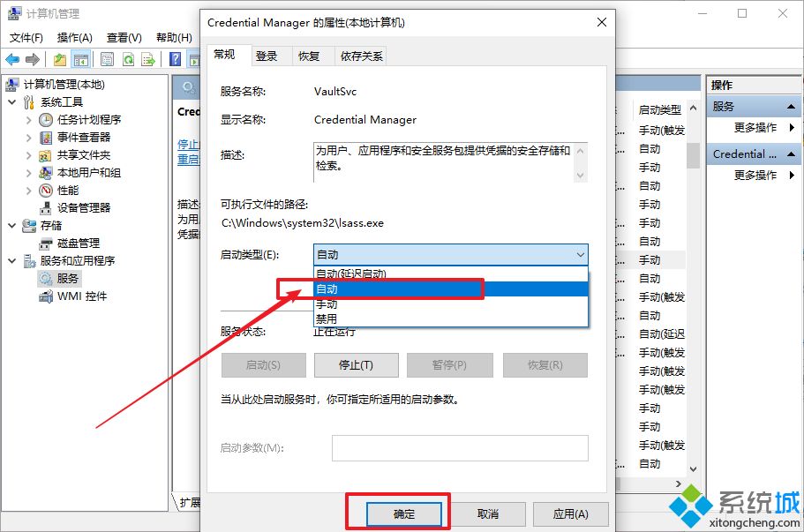Collapse the 系统工具 tree node
The image size is (804, 532).
[11, 102]
